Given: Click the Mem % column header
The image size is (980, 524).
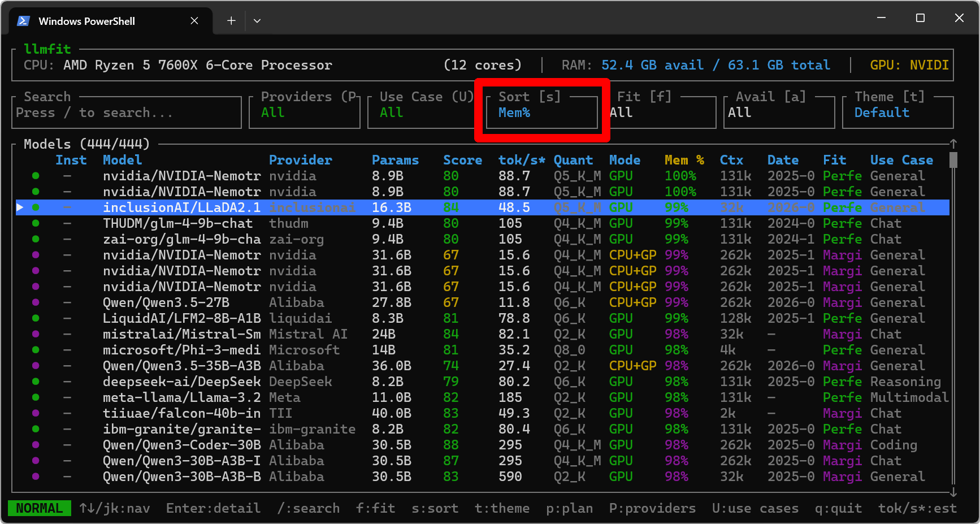Looking at the screenshot, I should pos(684,160).
